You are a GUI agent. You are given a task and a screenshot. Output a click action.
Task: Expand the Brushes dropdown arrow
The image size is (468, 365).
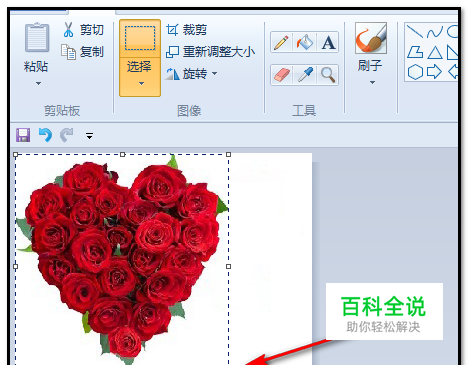tap(372, 82)
